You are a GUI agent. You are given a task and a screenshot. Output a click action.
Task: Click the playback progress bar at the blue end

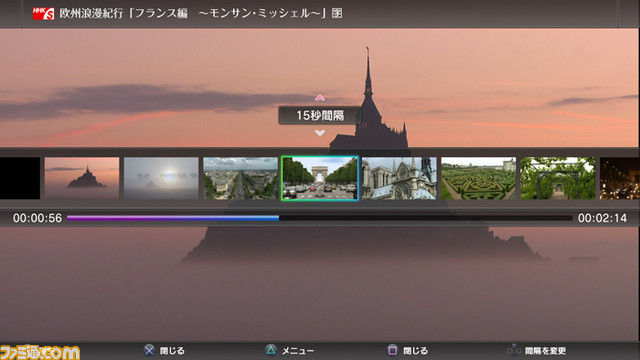pyautogui.click(x=278, y=218)
